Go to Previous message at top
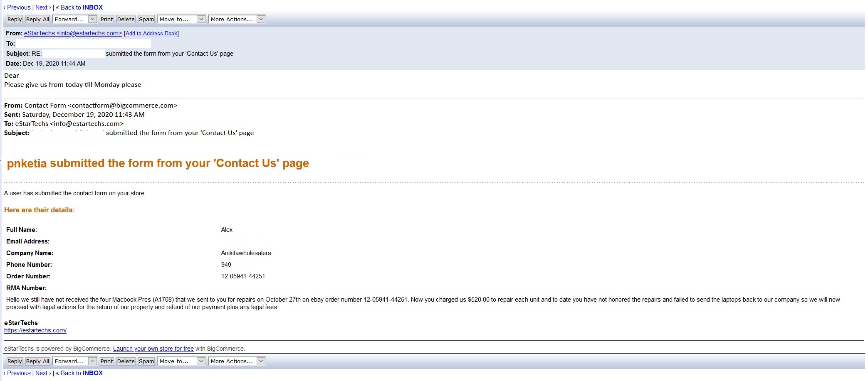This screenshot has width=868, height=381. pyautogui.click(x=17, y=7)
